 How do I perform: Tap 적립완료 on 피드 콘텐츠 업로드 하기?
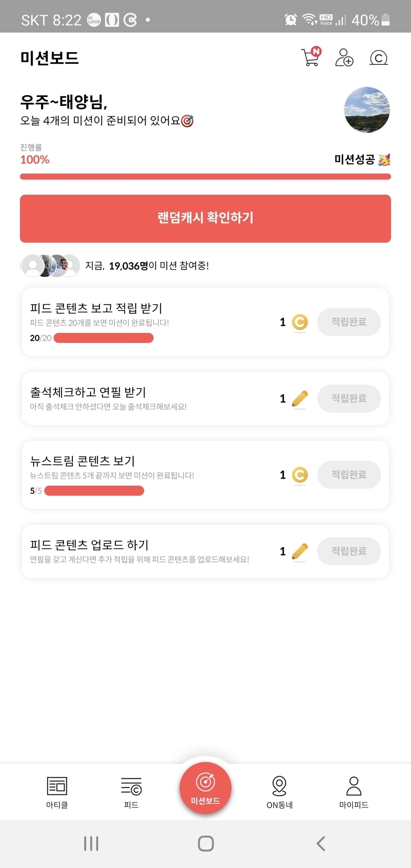click(x=349, y=551)
